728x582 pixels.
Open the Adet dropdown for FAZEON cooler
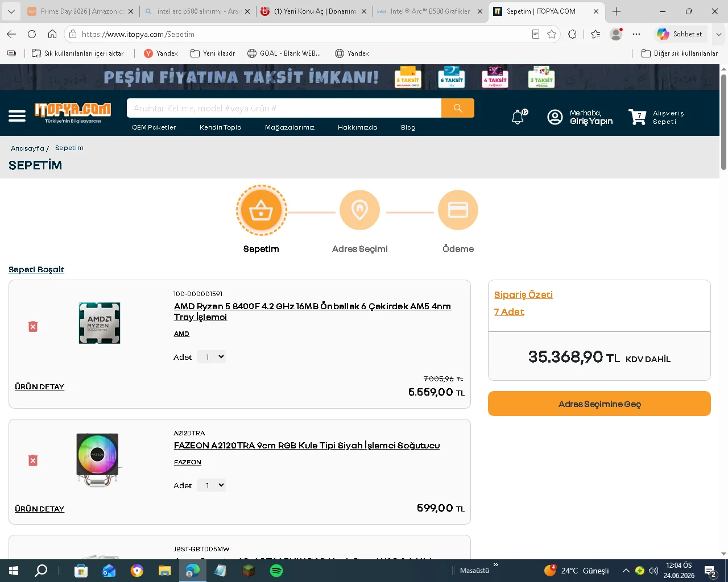tap(212, 485)
